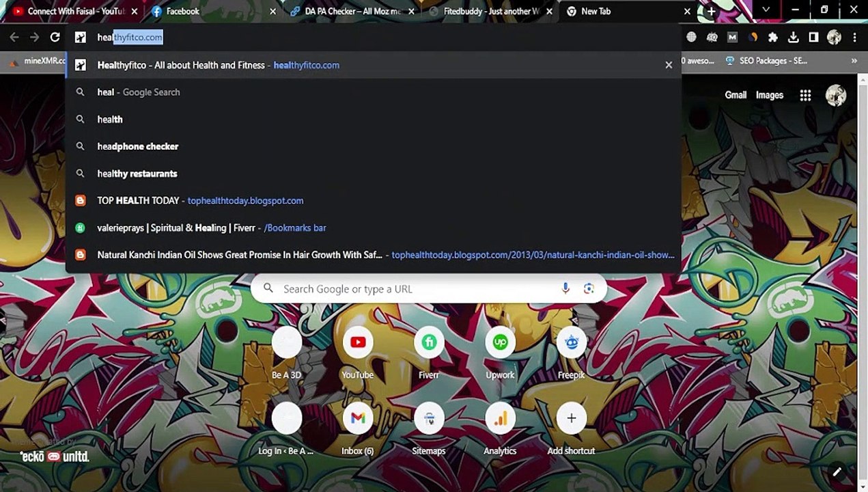The height and width of the screenshot is (492, 868).
Task: Add a new shortcut tile
Action: click(571, 428)
